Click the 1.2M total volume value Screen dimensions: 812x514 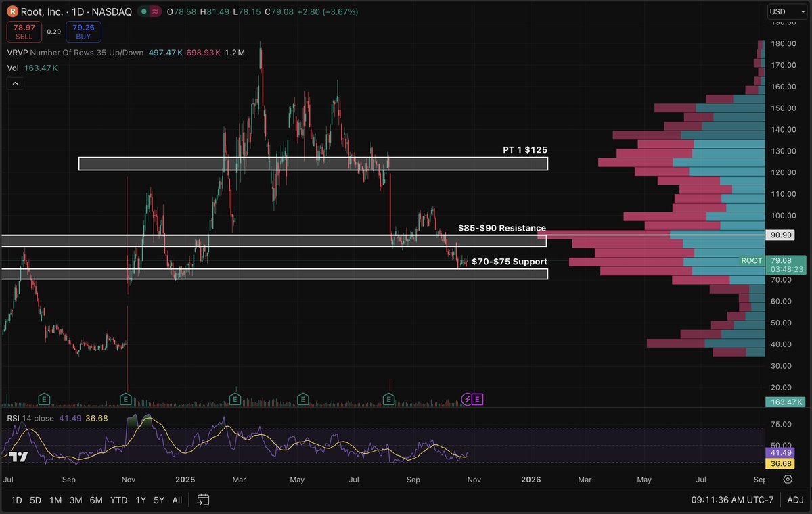point(234,52)
